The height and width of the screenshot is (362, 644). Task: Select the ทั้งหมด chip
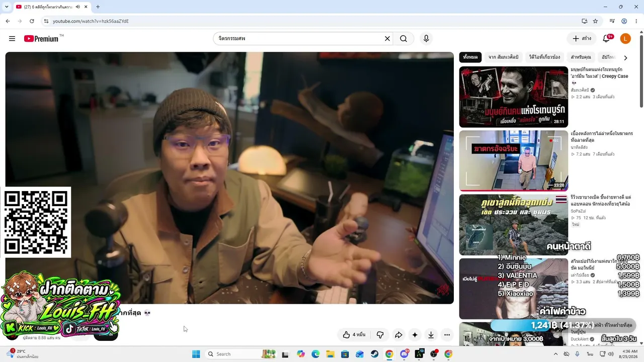point(470,57)
